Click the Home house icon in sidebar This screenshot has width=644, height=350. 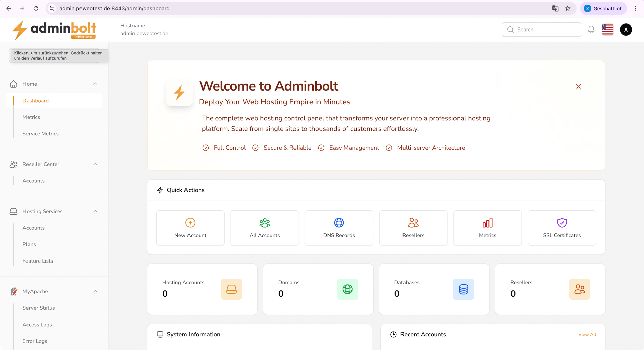pos(13,84)
